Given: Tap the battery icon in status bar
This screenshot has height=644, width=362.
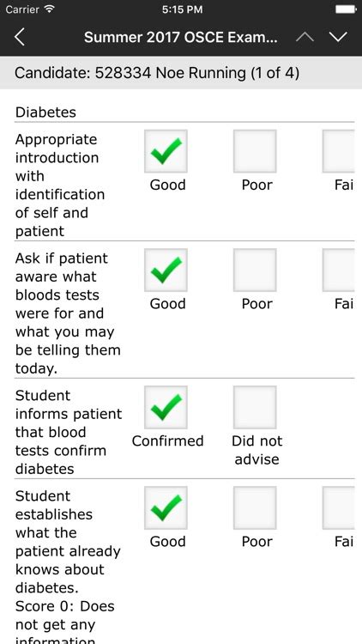Looking at the screenshot, I should 346,9.
